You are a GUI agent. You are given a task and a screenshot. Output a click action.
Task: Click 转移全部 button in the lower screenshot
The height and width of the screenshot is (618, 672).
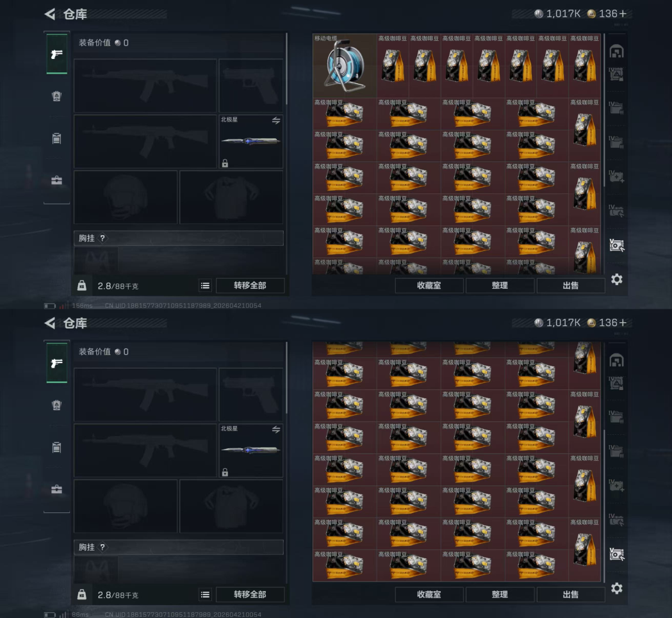point(250,594)
